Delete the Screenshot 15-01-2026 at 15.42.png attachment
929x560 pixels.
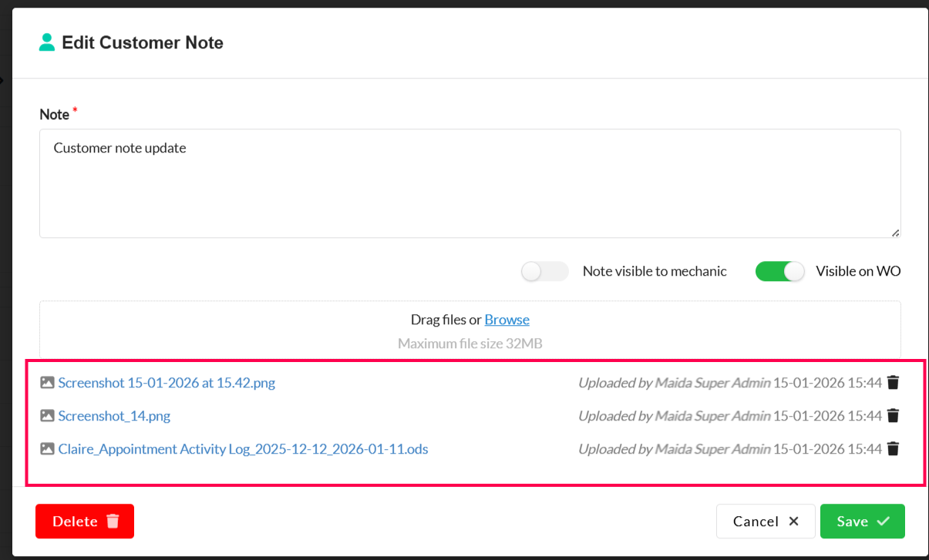[x=893, y=382]
